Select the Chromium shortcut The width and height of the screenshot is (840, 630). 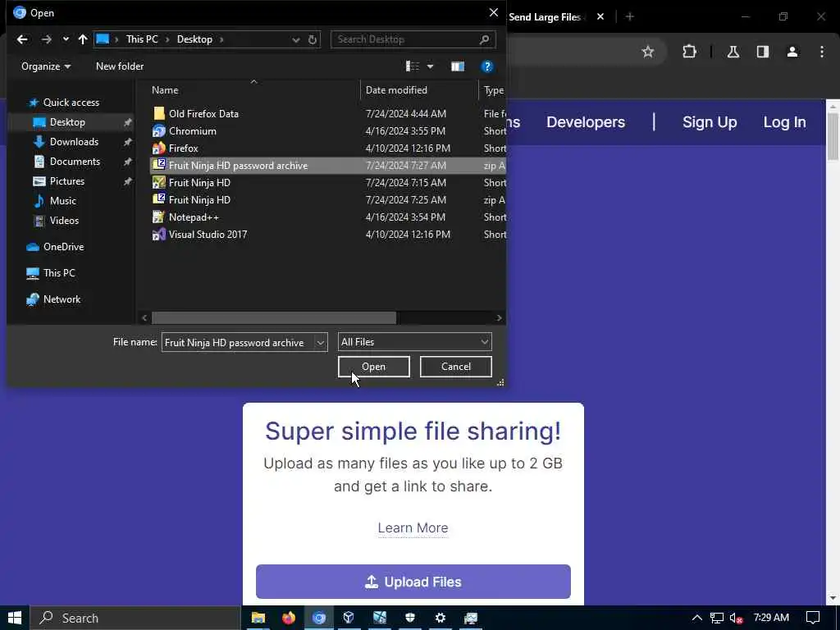192,131
